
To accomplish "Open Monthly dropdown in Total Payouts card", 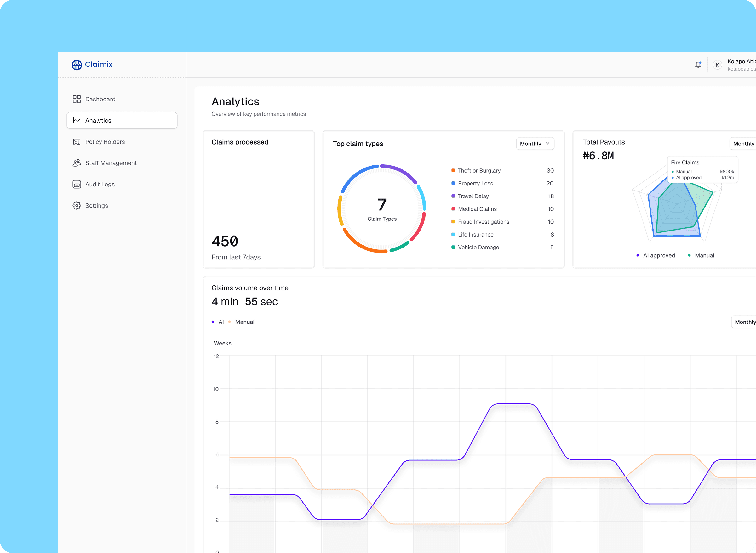I will click(743, 144).
